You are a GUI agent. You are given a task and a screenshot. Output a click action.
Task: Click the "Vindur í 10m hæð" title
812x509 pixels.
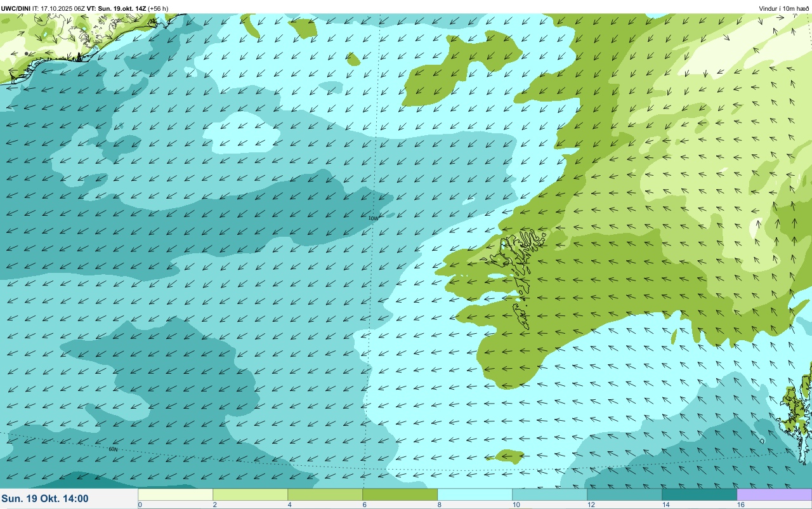(x=783, y=8)
